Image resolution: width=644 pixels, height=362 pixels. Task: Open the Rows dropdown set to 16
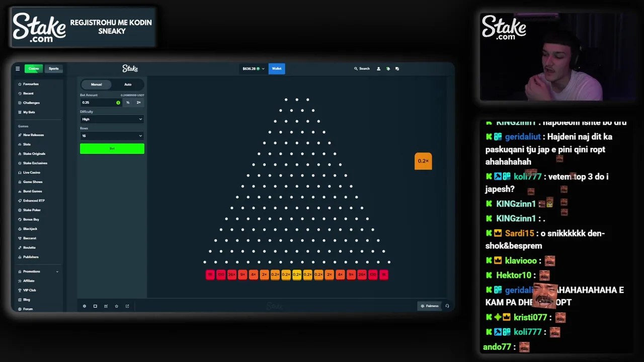112,136
